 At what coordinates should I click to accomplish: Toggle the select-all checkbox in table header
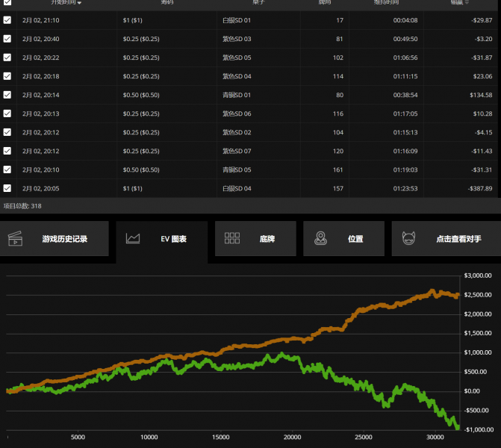7,2
